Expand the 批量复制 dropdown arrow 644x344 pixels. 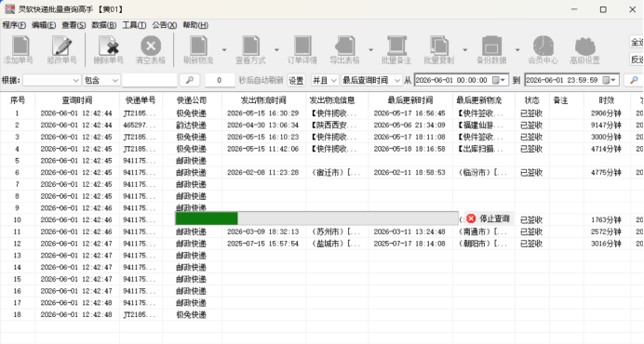click(x=465, y=50)
